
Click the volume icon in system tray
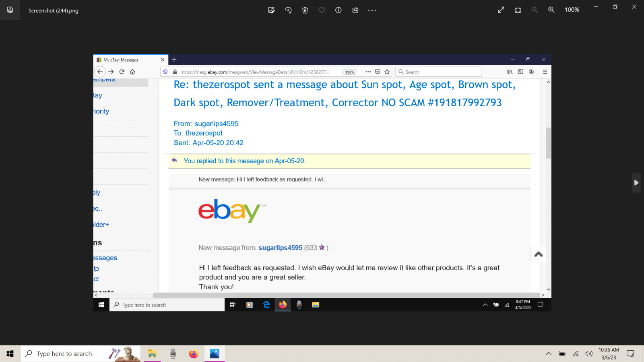tap(589, 354)
